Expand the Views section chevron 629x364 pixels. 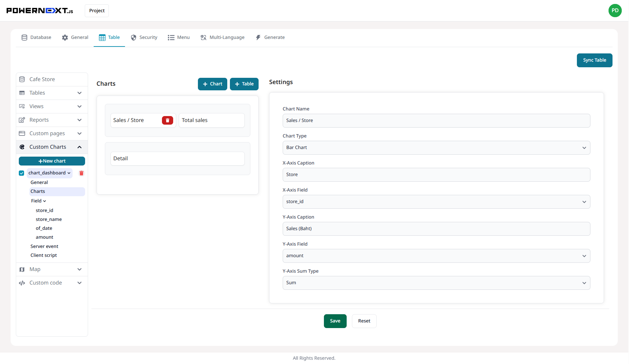[79, 106]
